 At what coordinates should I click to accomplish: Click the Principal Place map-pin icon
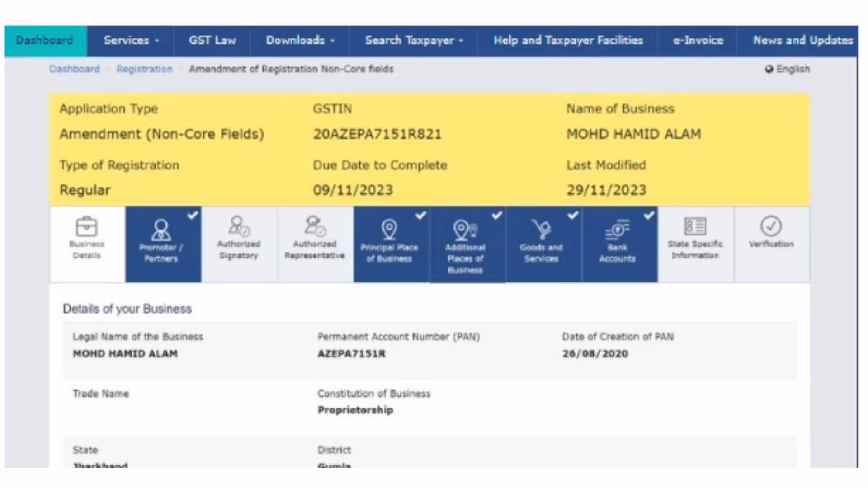click(389, 230)
